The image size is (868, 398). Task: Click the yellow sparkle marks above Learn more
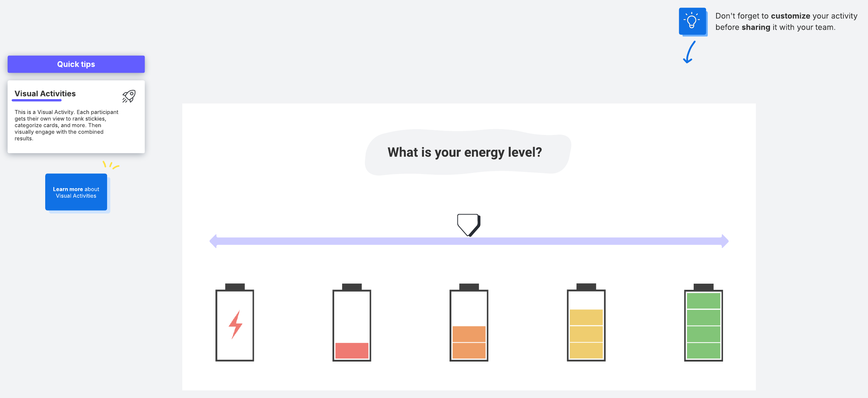point(111,165)
